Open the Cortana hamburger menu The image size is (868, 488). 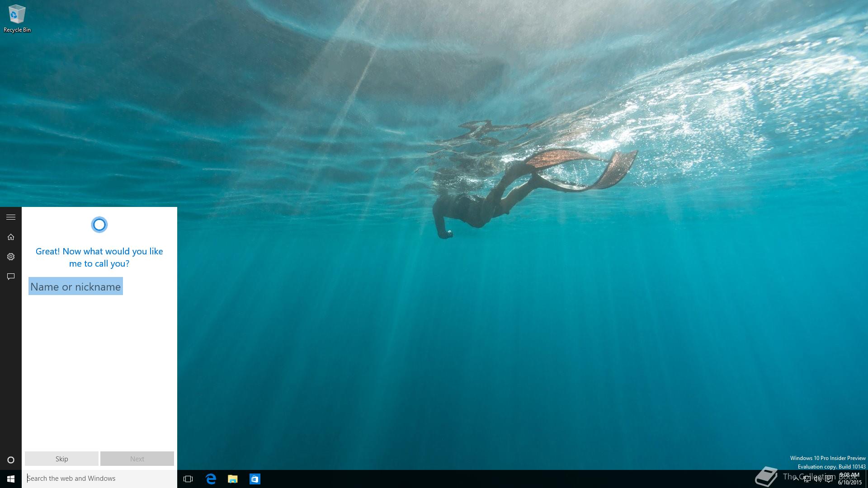point(11,217)
